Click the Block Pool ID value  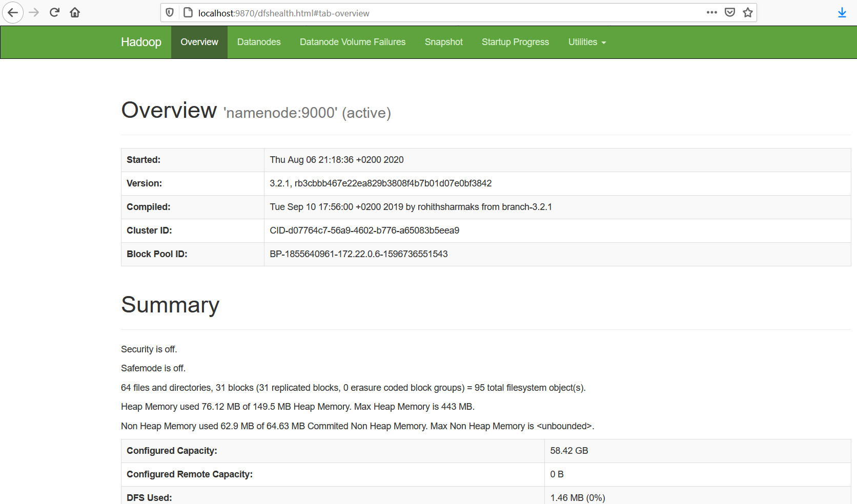(x=359, y=254)
